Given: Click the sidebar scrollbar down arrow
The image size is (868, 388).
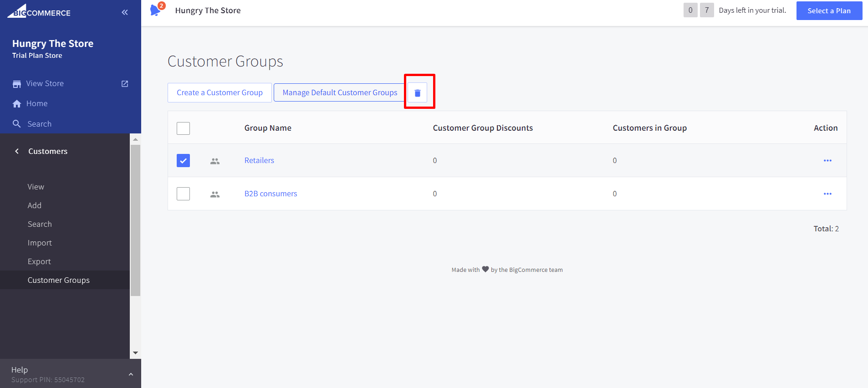Looking at the screenshot, I should tap(135, 353).
